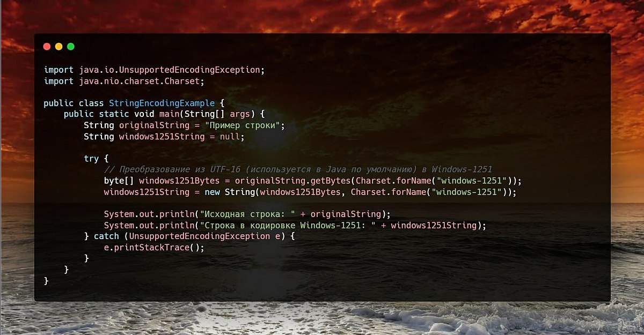644x335 pixels.
Task: Click the green maximize dot
Action: click(x=71, y=47)
